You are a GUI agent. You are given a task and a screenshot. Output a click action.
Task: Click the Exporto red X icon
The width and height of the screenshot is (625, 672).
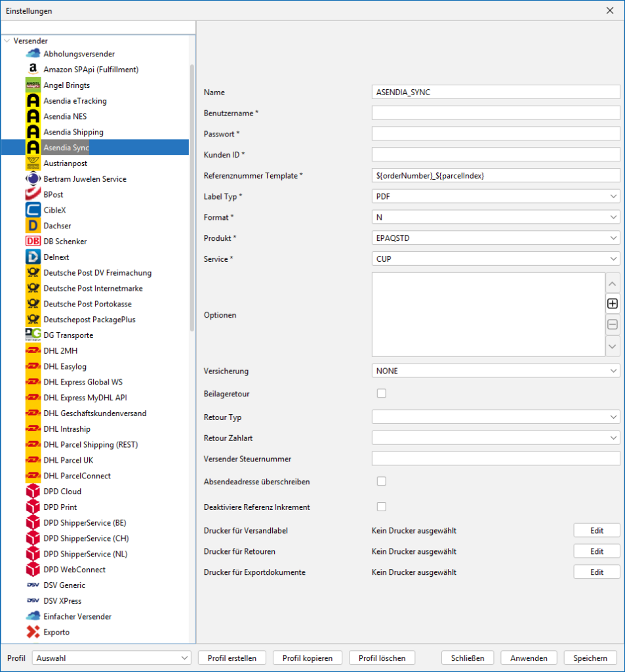33,632
